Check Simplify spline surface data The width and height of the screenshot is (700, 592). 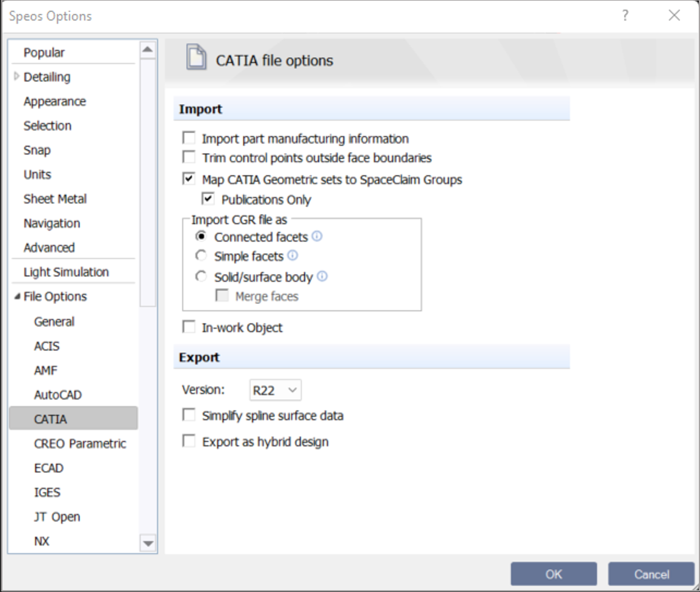(x=189, y=415)
